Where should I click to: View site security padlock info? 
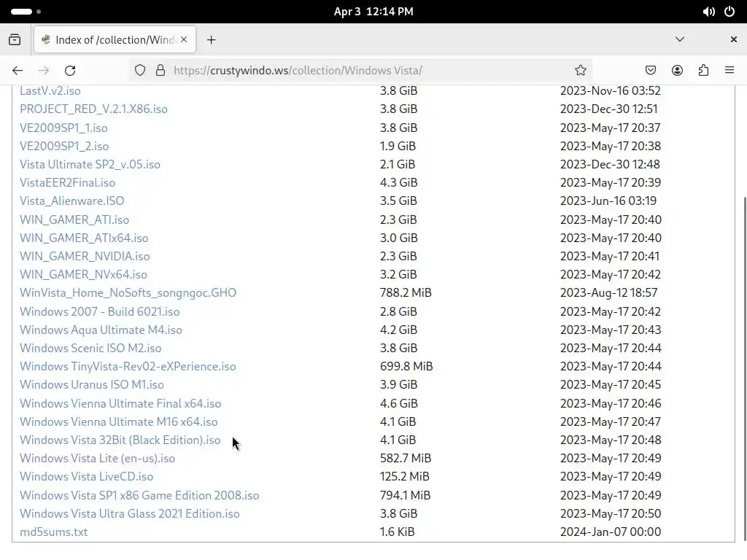click(160, 71)
